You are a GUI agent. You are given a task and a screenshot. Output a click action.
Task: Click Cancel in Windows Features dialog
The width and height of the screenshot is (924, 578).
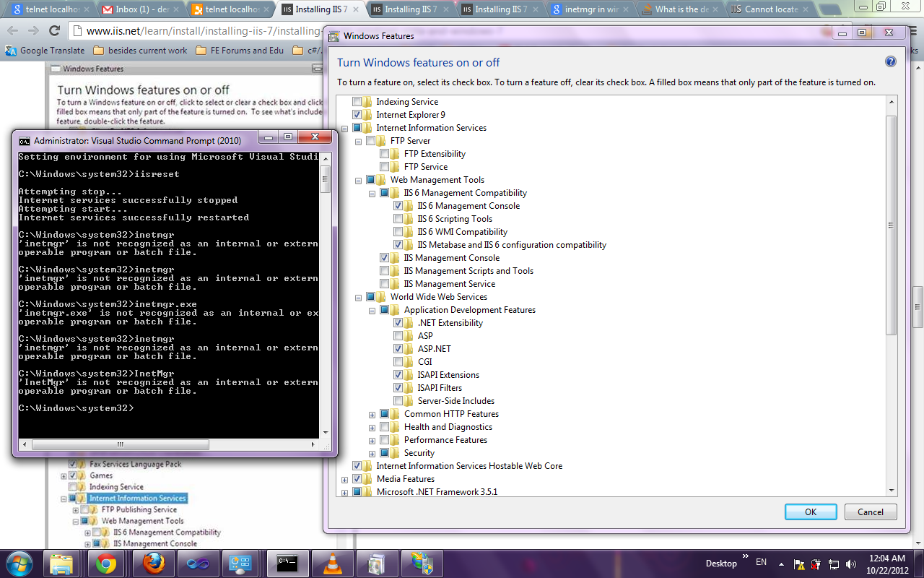(x=871, y=512)
